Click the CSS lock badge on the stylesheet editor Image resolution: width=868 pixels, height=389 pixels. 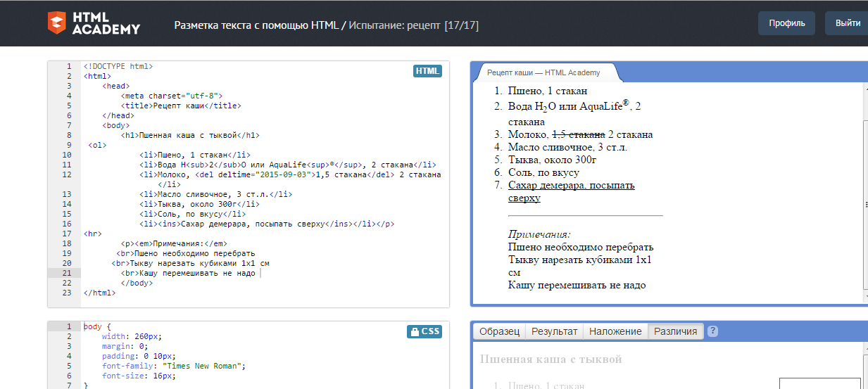pos(424,331)
